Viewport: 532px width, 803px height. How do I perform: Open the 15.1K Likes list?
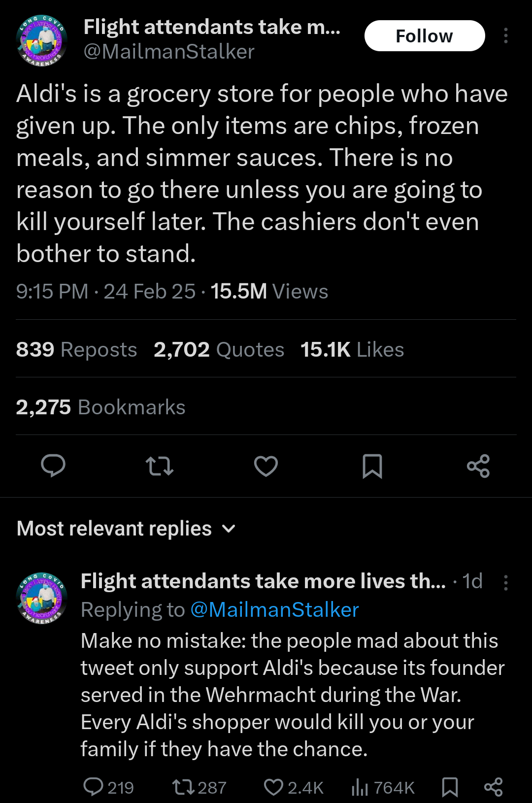coord(352,350)
